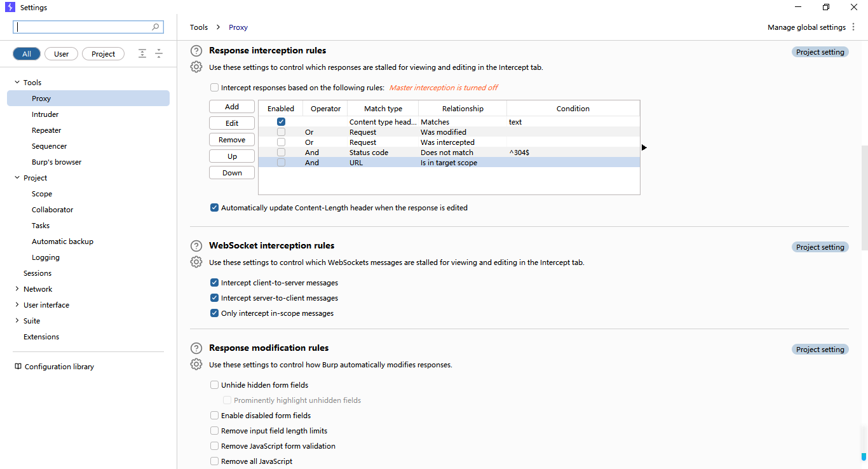This screenshot has height=469, width=868.
Task: Expand the User interface settings node
Action: [17, 305]
